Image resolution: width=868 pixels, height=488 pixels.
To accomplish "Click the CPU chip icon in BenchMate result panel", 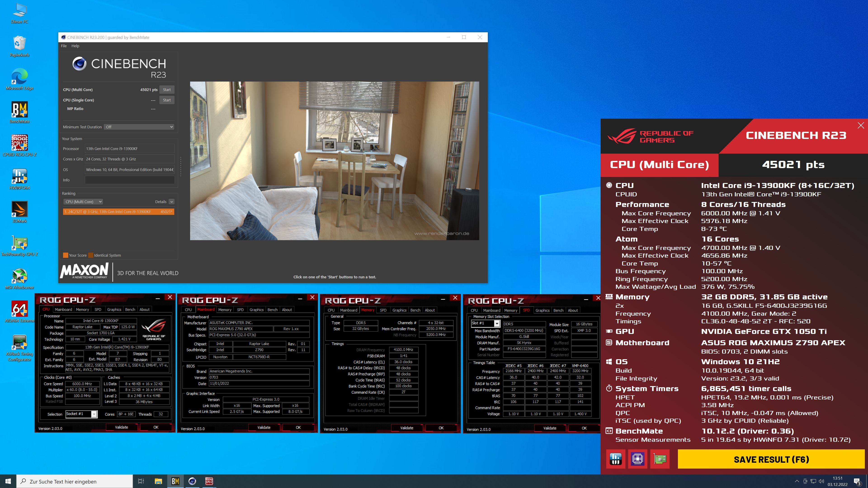I will pos(637,459).
